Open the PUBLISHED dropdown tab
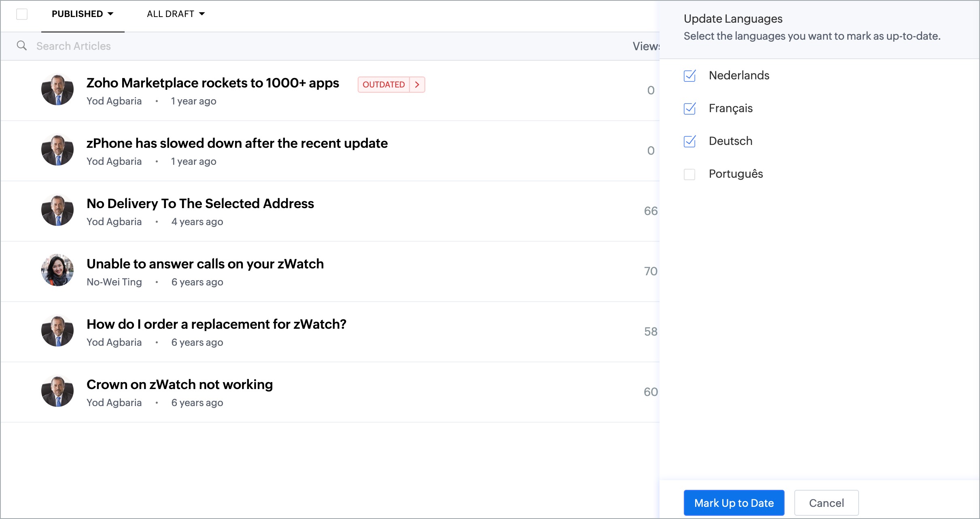Viewport: 980px width, 519px height. 83,14
